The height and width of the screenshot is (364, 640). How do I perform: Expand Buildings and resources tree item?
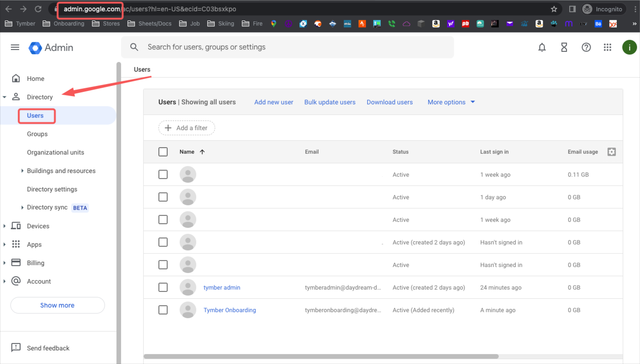pyautogui.click(x=22, y=171)
